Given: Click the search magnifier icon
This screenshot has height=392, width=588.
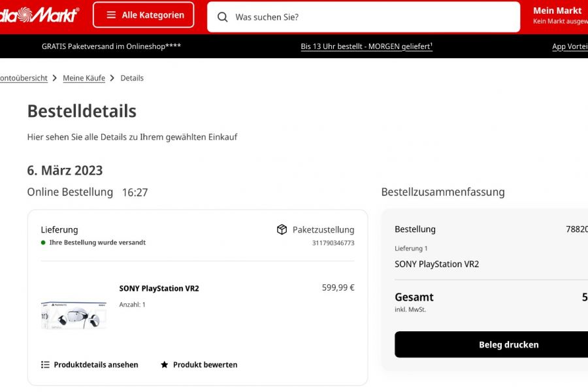Looking at the screenshot, I should [x=222, y=17].
